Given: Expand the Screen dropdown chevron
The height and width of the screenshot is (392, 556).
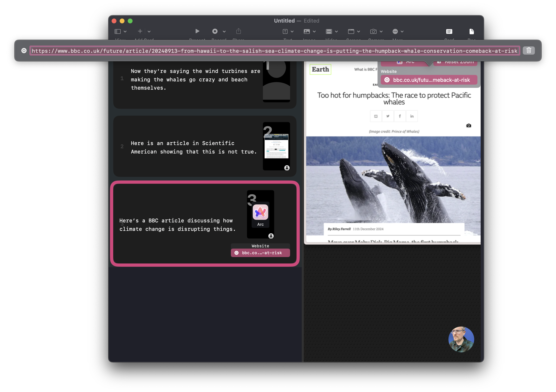Looking at the screenshot, I should coord(359,31).
